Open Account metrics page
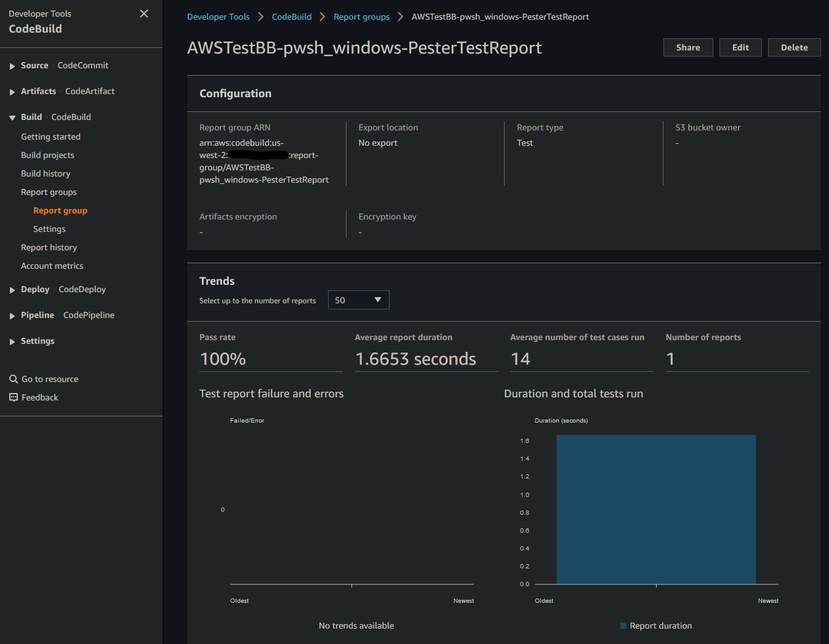 52,266
